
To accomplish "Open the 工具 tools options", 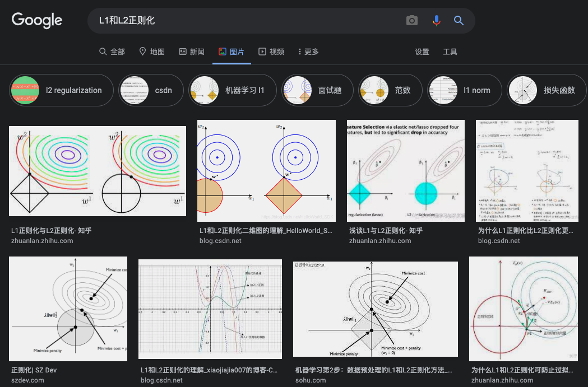I will (x=450, y=52).
